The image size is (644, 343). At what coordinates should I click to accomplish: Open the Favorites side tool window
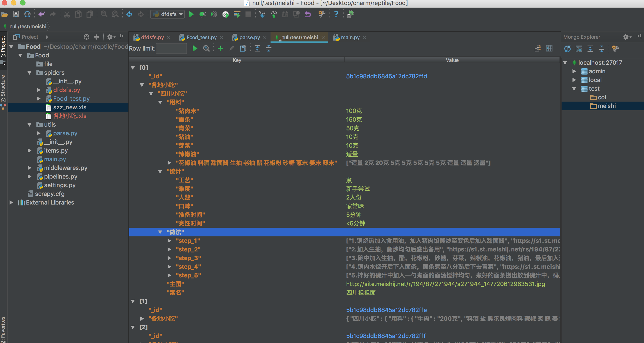click(x=3, y=330)
